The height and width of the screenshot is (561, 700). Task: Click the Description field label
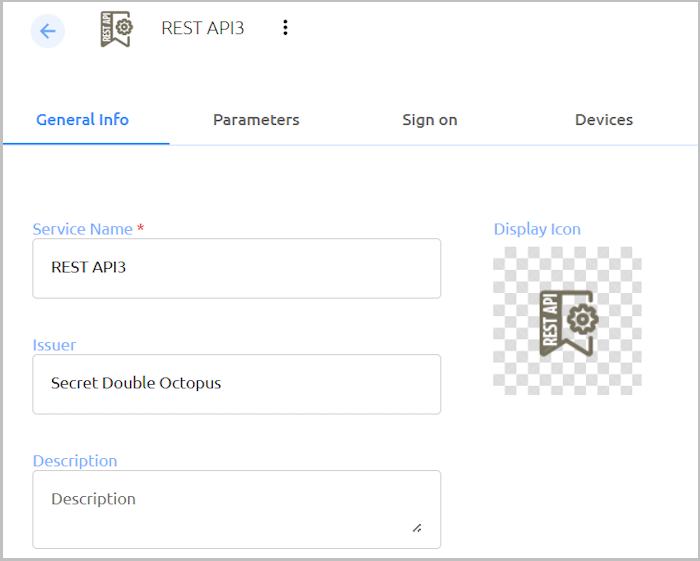pyautogui.click(x=75, y=461)
